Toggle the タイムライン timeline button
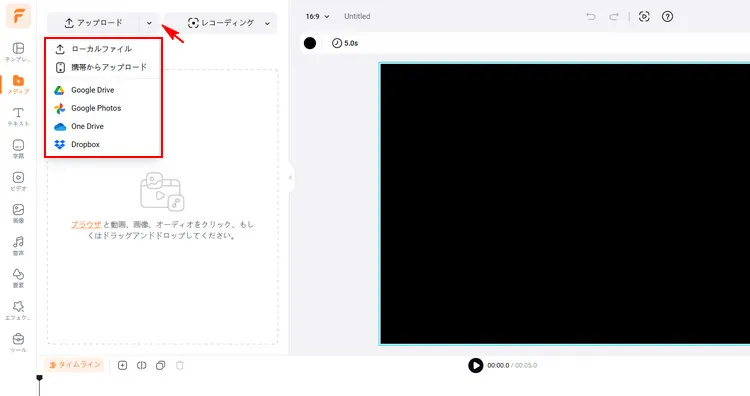This screenshot has height=396, width=750. [75, 365]
